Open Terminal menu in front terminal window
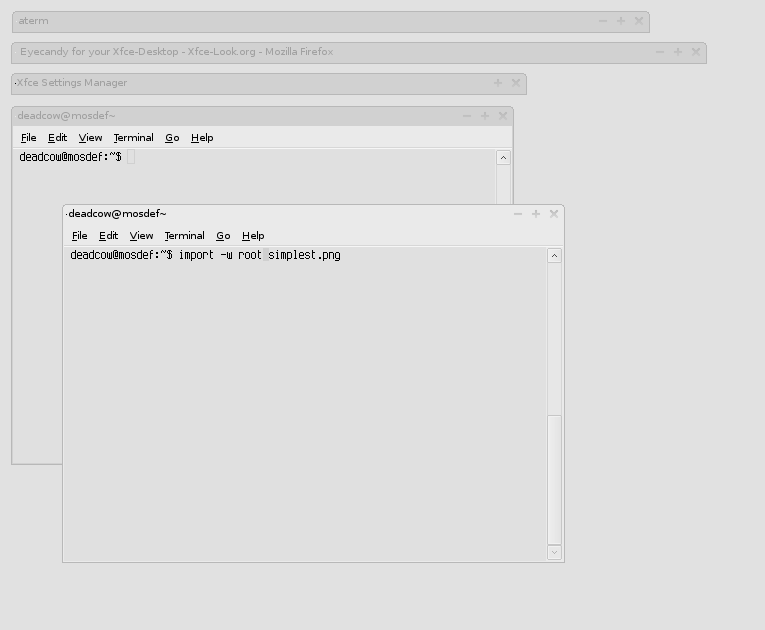The height and width of the screenshot is (630, 765). click(x=184, y=236)
